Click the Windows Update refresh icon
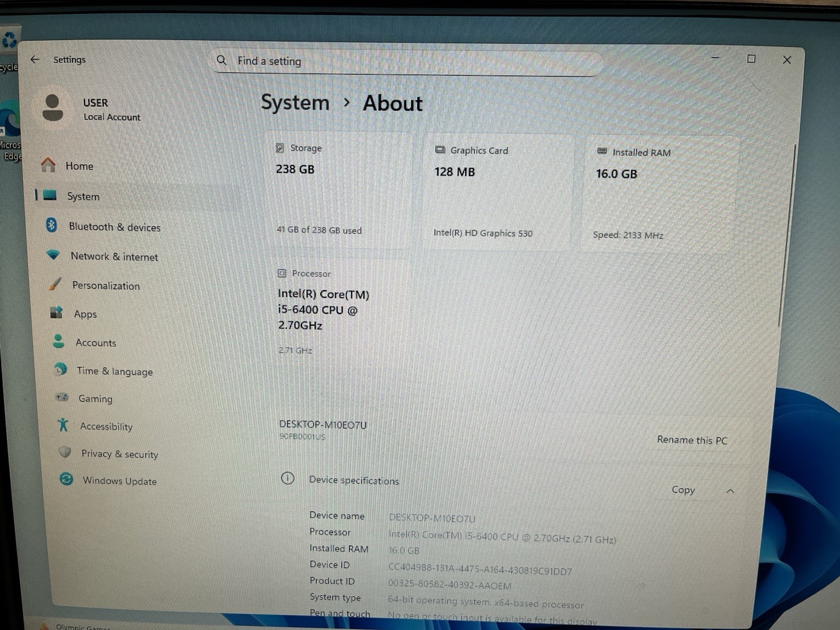The image size is (840, 630). (x=66, y=479)
